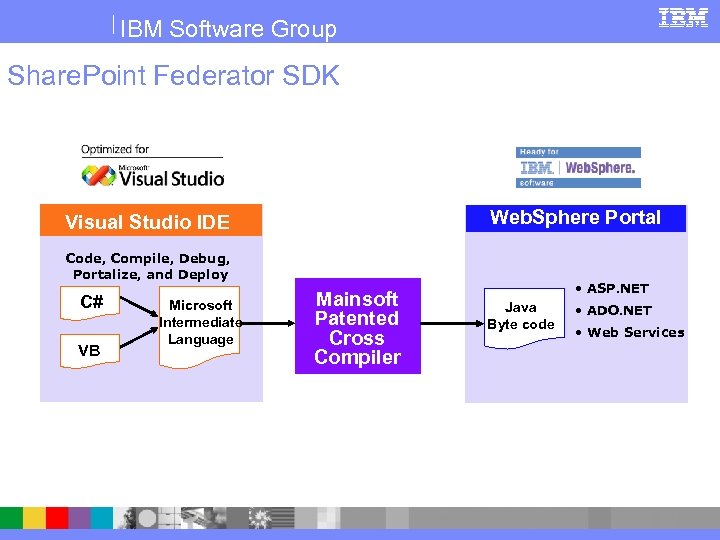
Task: Click the yellow square in the footer strip
Action: point(34,518)
